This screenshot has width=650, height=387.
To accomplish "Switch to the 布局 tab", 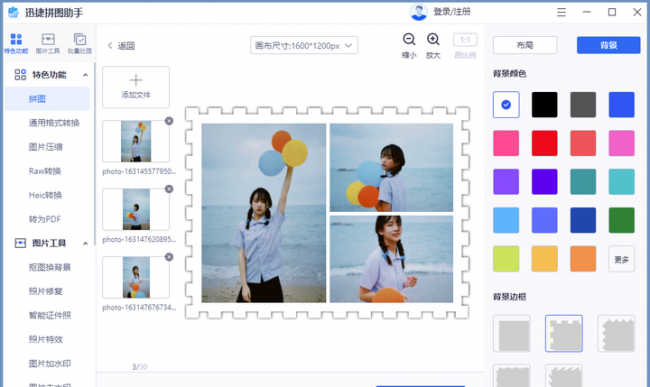I will 525,45.
